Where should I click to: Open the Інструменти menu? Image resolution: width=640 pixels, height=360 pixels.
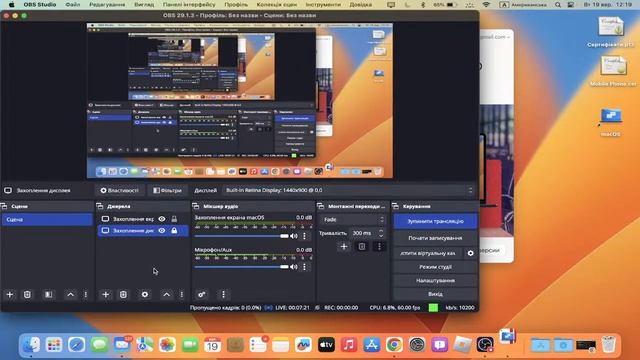323,4
